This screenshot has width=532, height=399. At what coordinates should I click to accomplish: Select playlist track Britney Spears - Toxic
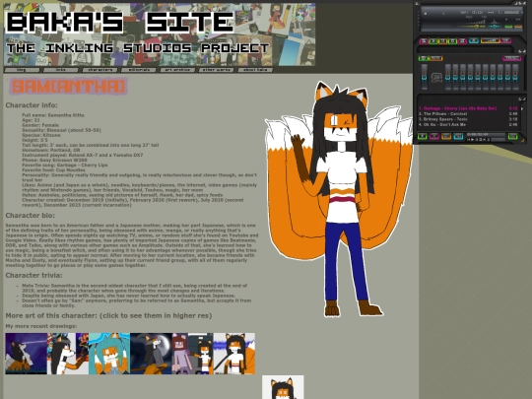468,119
